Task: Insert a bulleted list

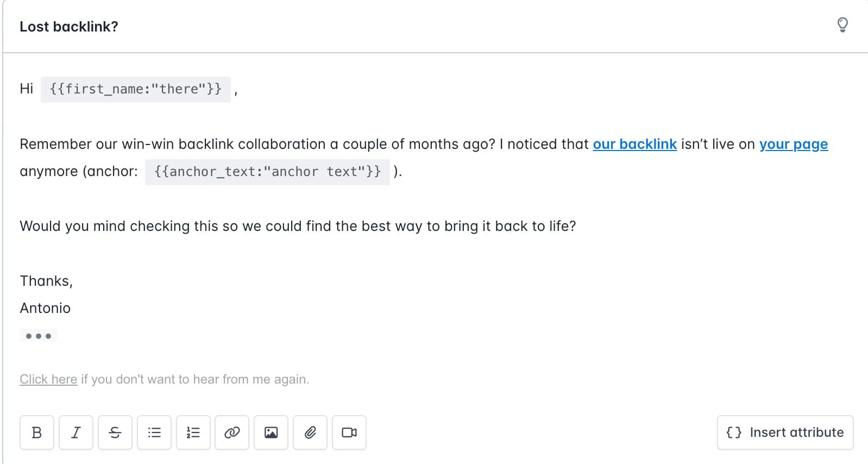Action: pyautogui.click(x=154, y=432)
